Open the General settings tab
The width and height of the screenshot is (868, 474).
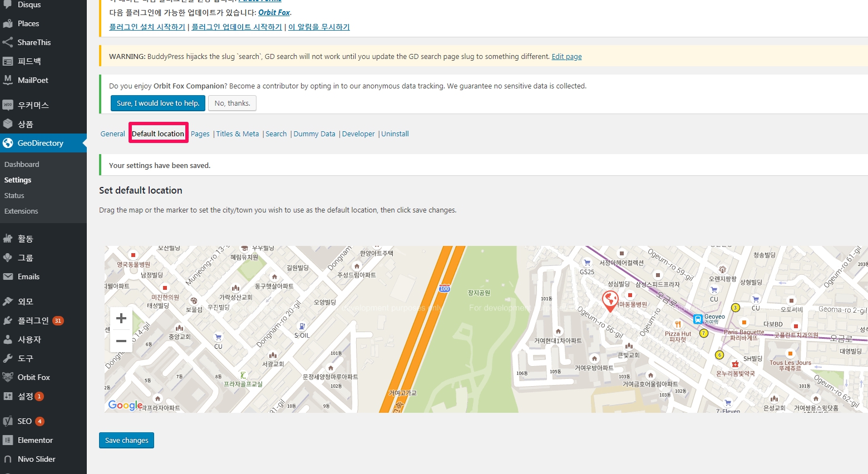tap(113, 134)
